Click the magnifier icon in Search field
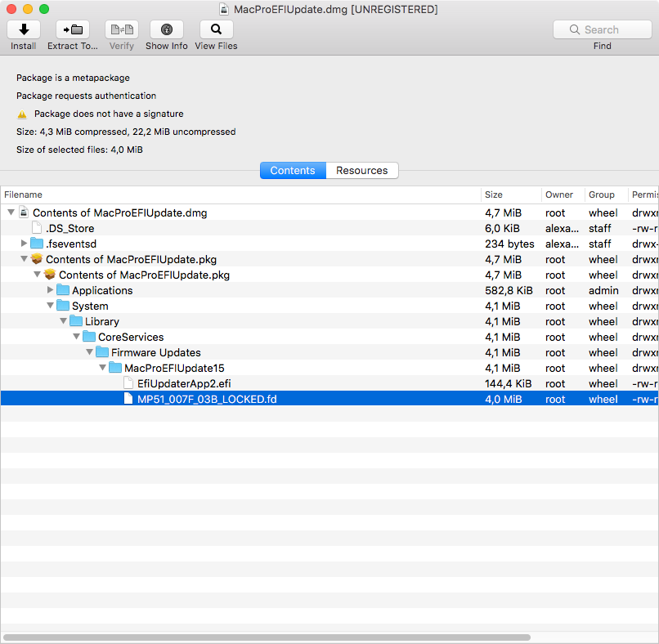The height and width of the screenshot is (644, 659). (x=575, y=29)
